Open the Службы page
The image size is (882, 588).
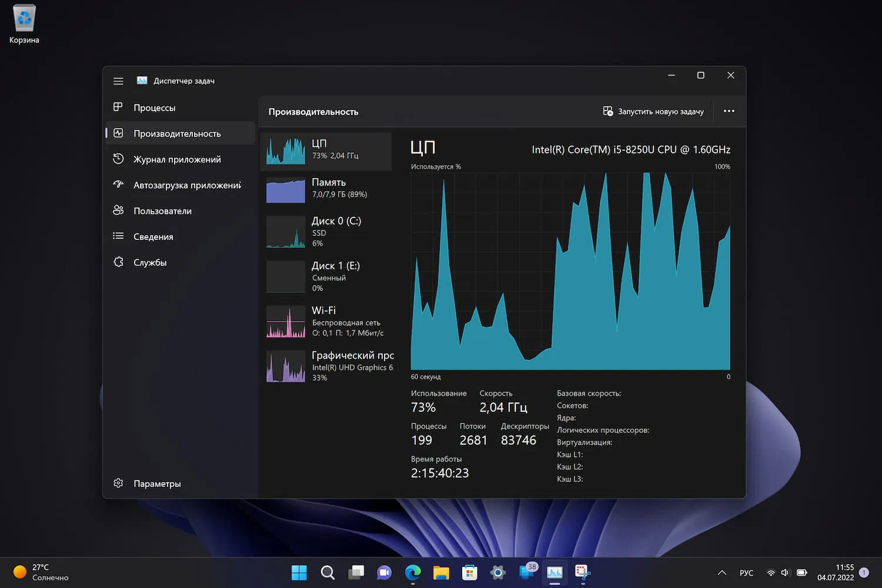pyautogui.click(x=181, y=263)
